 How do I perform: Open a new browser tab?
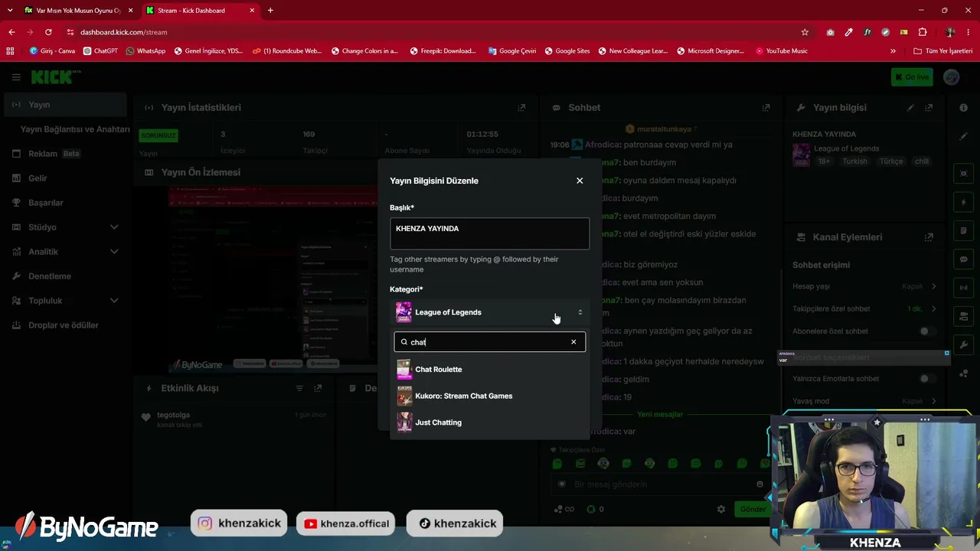[x=270, y=11]
